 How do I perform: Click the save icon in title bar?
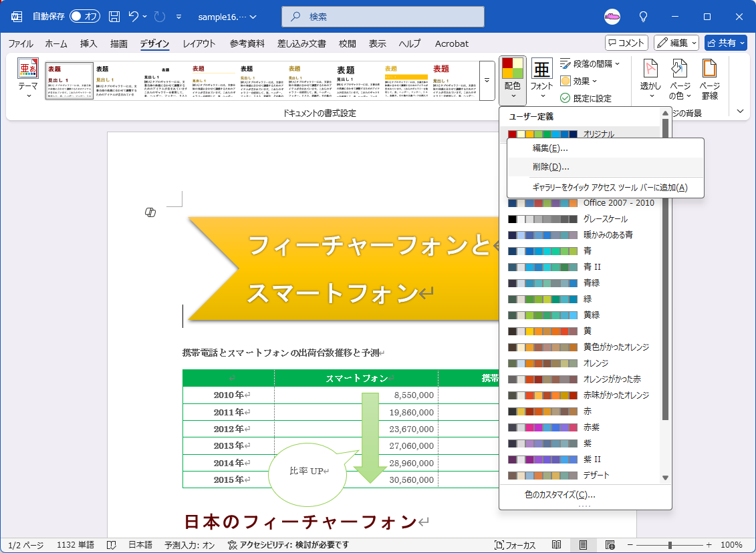[x=114, y=17]
